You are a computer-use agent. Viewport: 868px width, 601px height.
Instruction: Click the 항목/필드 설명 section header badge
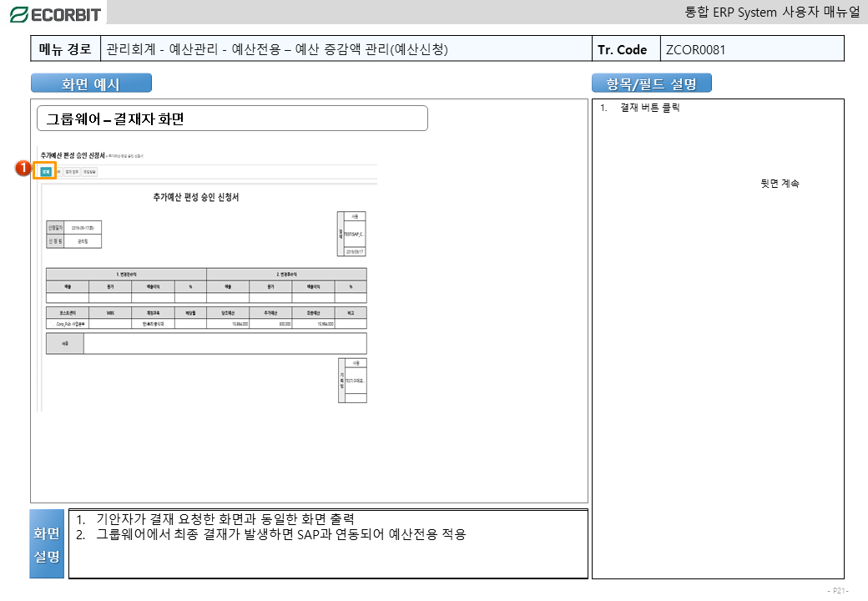tap(651, 83)
